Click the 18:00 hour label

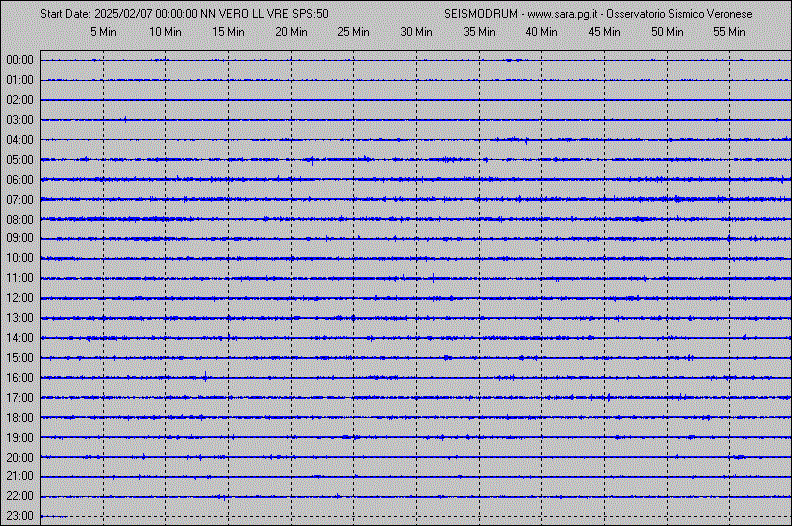(x=20, y=418)
